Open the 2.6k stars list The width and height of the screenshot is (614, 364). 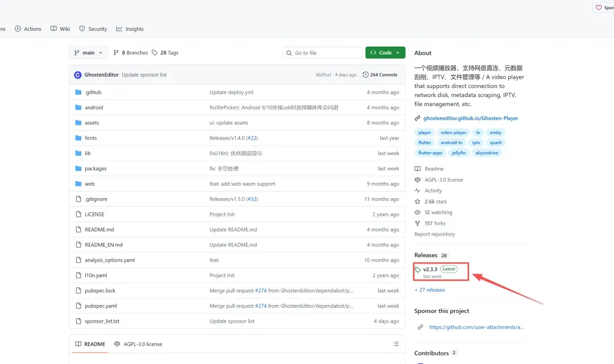coord(435,202)
